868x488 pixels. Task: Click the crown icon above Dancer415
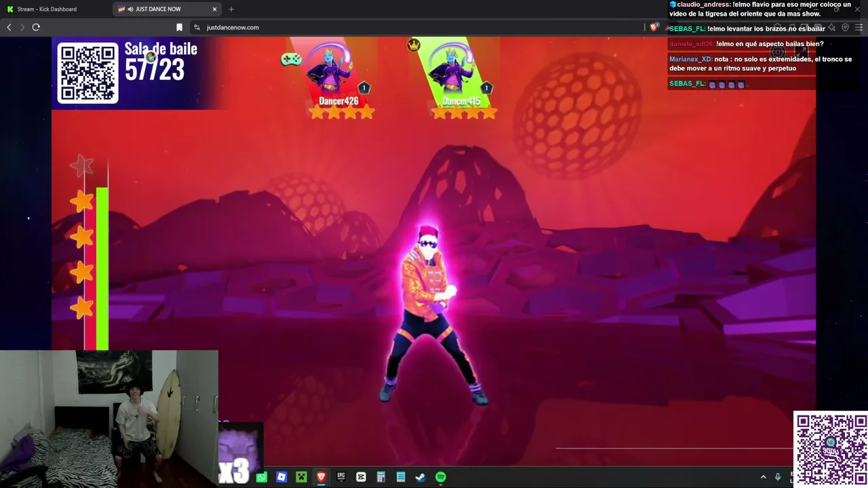414,45
